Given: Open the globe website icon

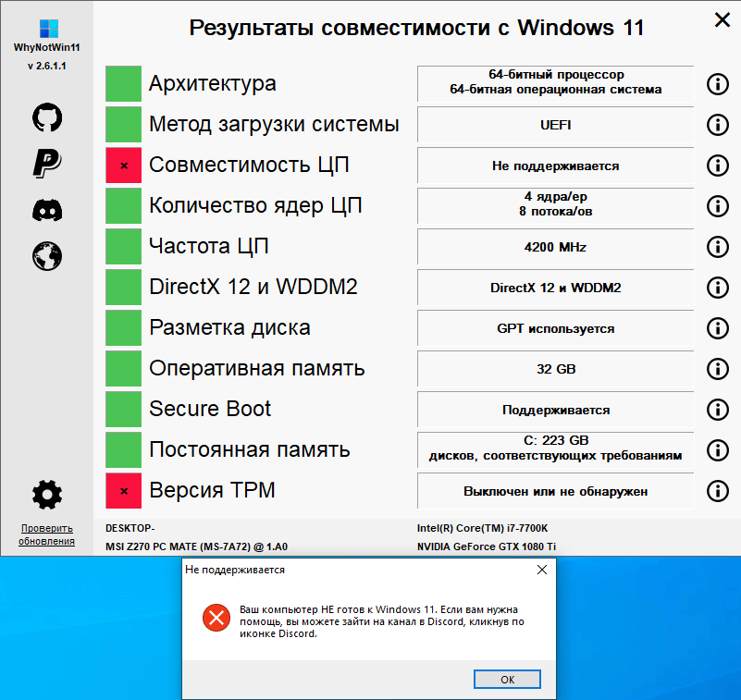Looking at the screenshot, I should tap(47, 256).
